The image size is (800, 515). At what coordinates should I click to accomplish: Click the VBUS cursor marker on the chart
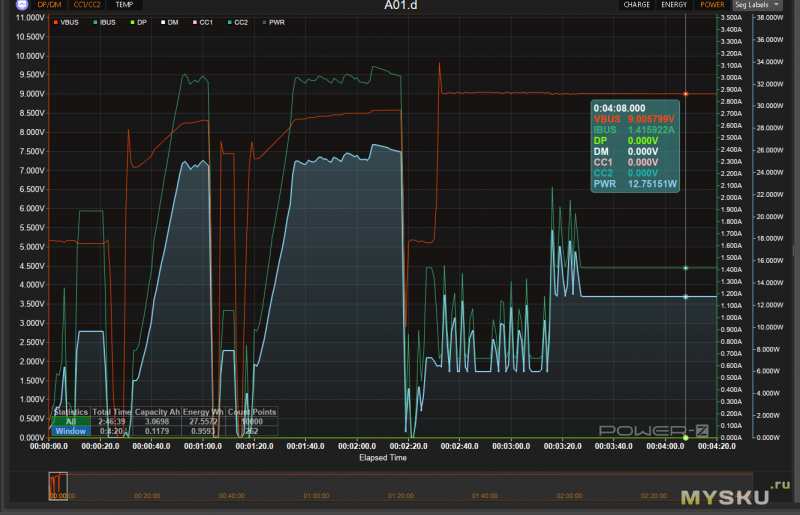coord(686,94)
